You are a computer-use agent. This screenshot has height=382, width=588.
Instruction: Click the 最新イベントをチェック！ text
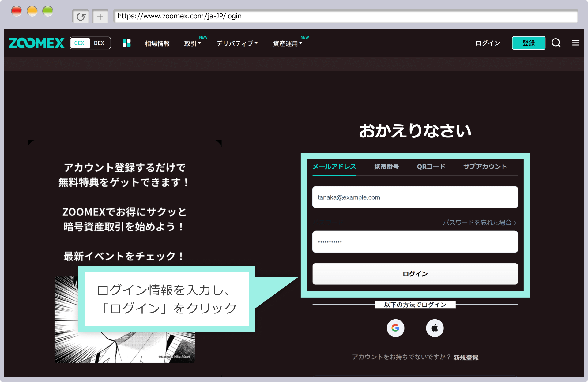(123, 256)
